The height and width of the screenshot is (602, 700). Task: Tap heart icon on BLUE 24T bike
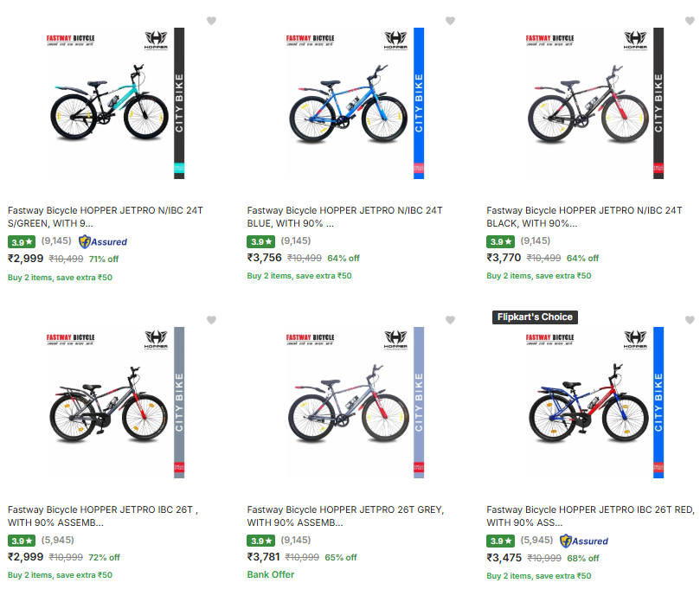click(450, 21)
